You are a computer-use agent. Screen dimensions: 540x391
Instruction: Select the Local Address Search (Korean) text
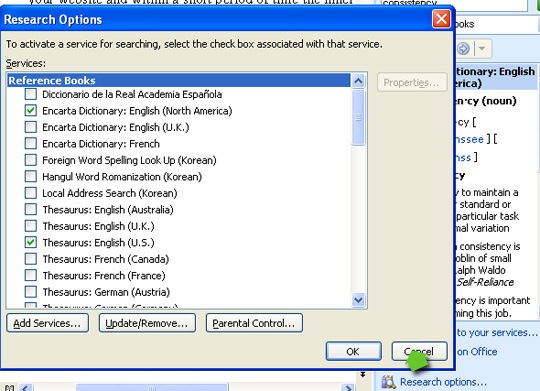(110, 193)
